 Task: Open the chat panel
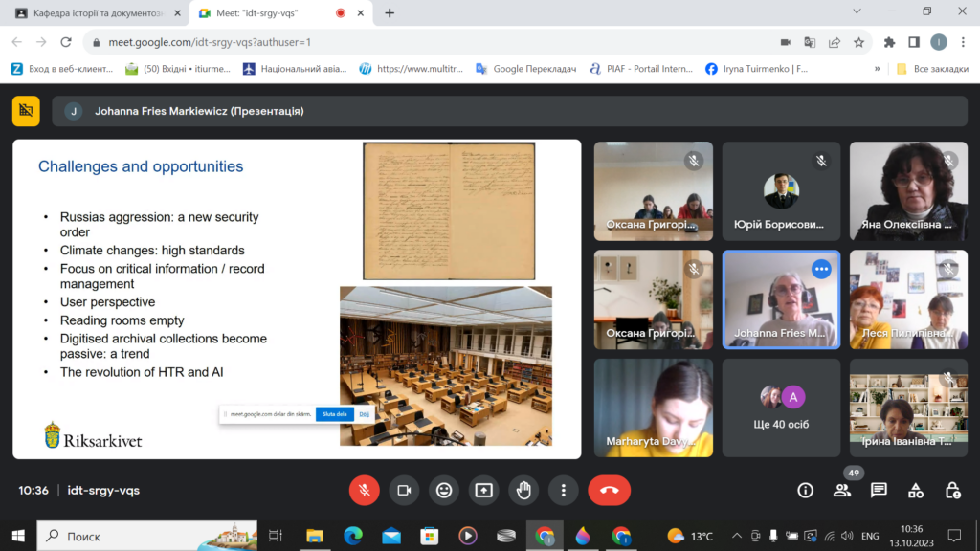879,490
